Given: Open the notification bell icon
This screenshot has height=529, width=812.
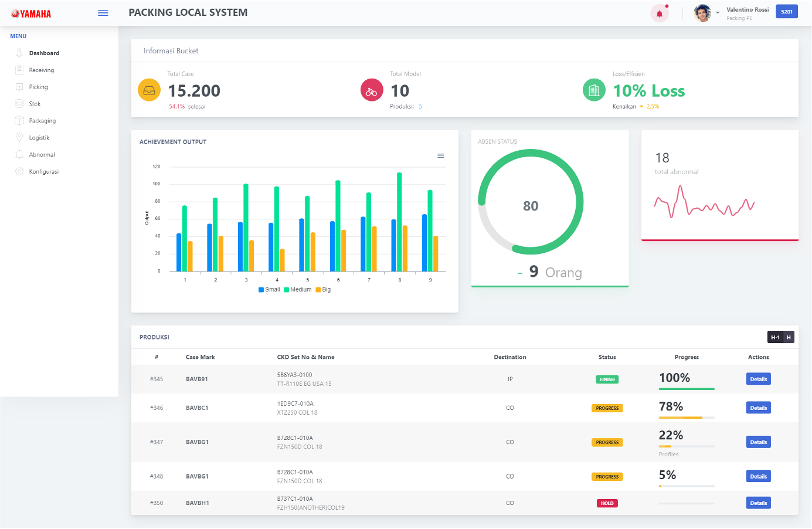Looking at the screenshot, I should pos(660,13).
